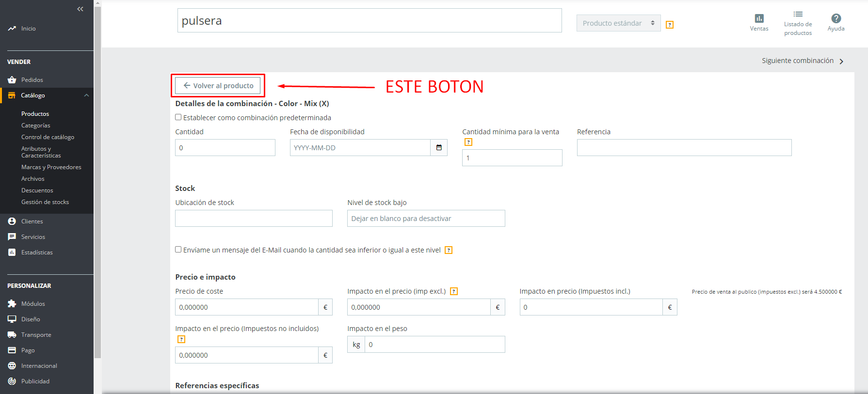Image resolution: width=868 pixels, height=394 pixels.
Task: Click the Inicio trend icon
Action: pyautogui.click(x=12, y=29)
